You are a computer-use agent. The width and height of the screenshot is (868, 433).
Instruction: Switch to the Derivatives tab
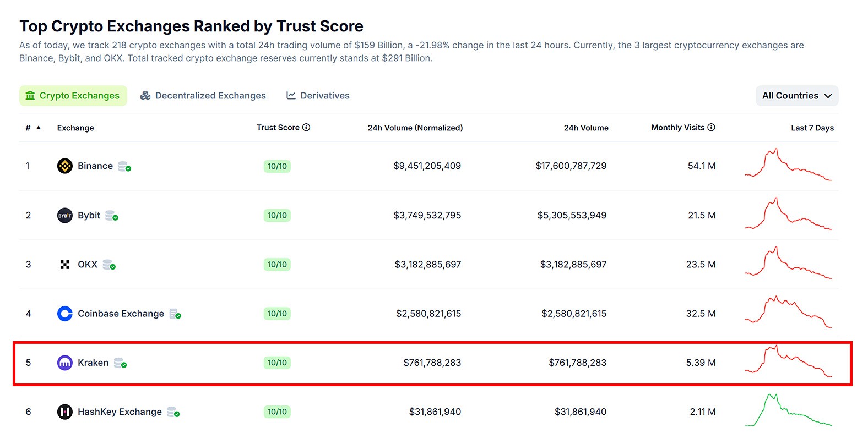click(x=318, y=96)
